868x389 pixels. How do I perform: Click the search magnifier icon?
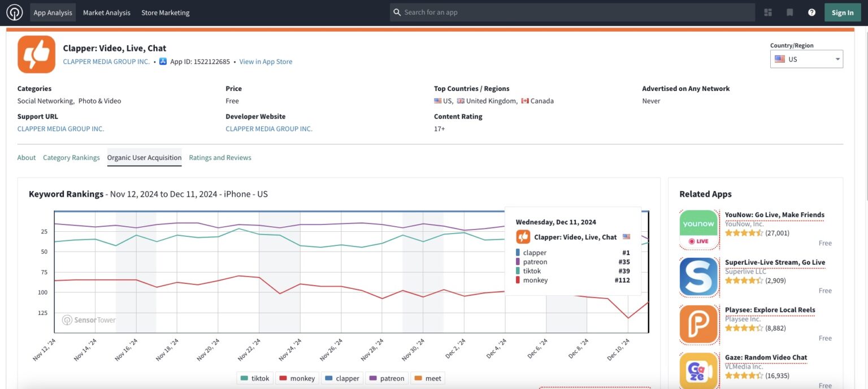click(397, 12)
